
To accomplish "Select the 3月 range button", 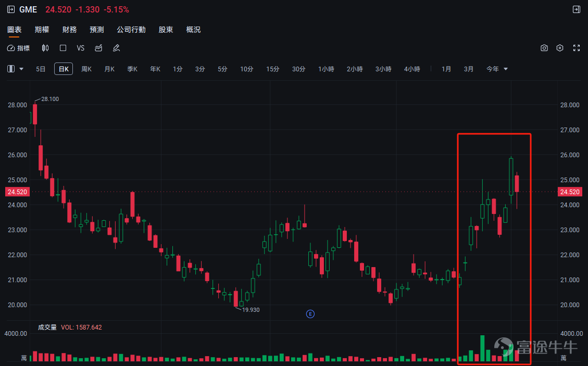I will click(468, 69).
